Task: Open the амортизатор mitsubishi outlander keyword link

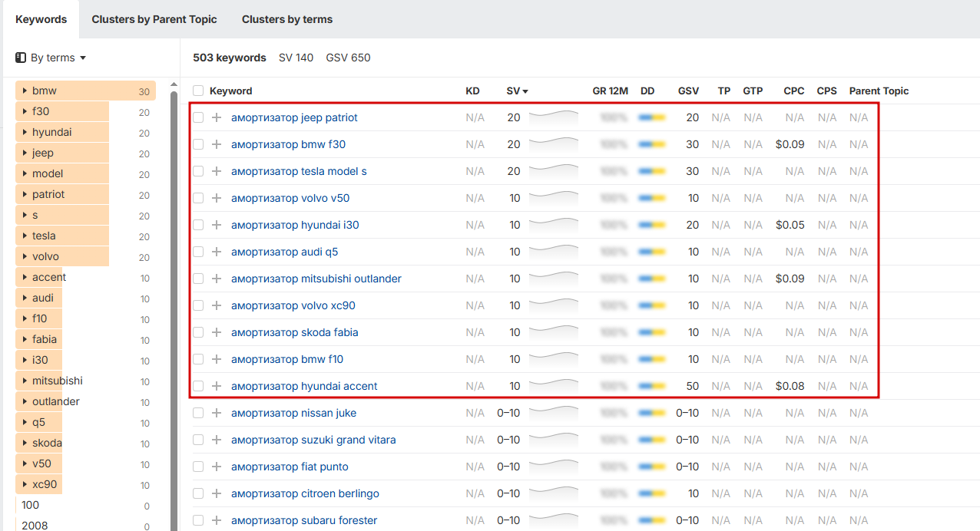Action: click(x=316, y=279)
